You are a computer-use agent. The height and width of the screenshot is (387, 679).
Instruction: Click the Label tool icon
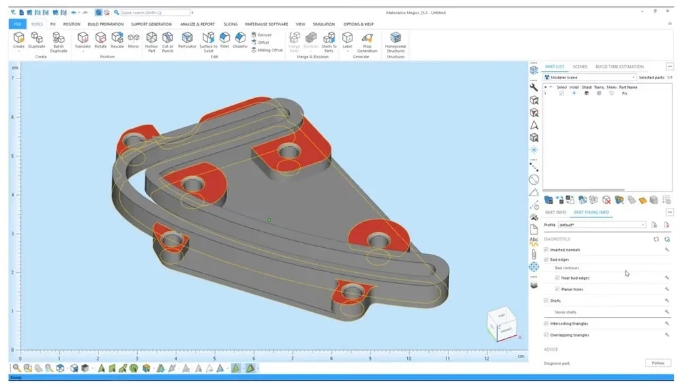pos(347,38)
